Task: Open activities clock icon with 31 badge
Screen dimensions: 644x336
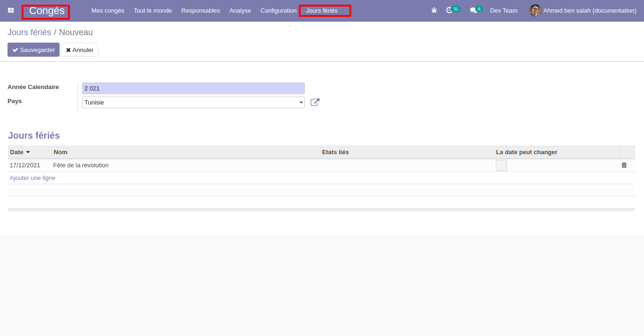Action: tap(449, 10)
